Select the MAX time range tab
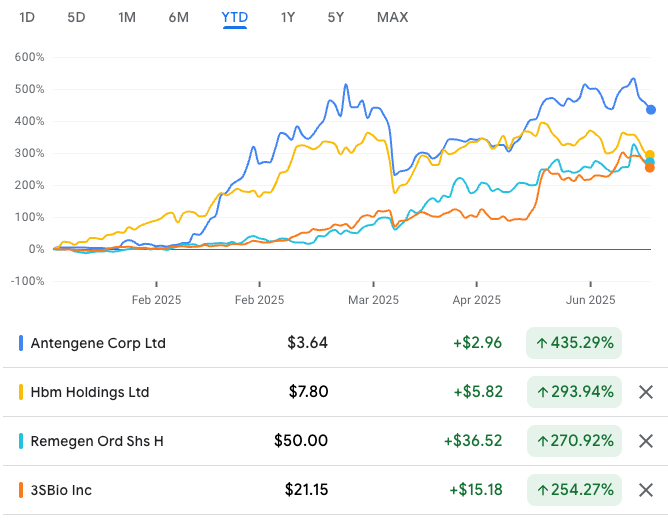 392,17
